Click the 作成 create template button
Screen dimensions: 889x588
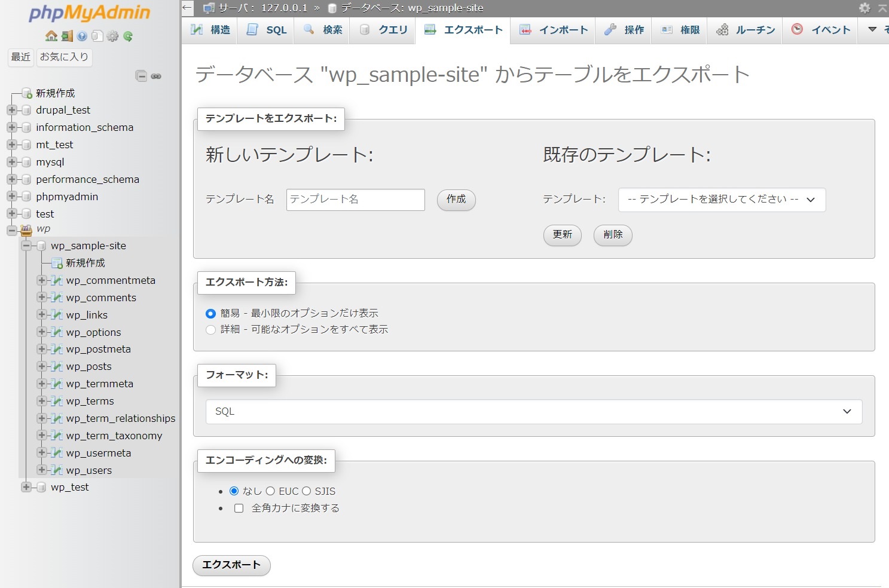[456, 200]
